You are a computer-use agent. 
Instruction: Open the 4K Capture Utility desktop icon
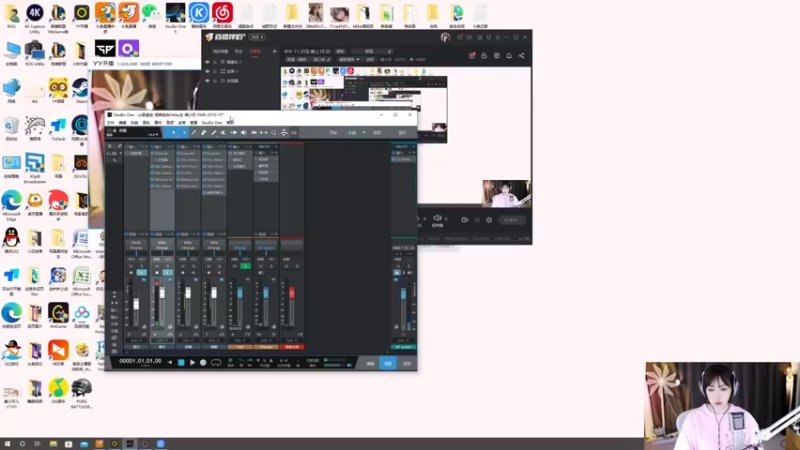tap(35, 16)
